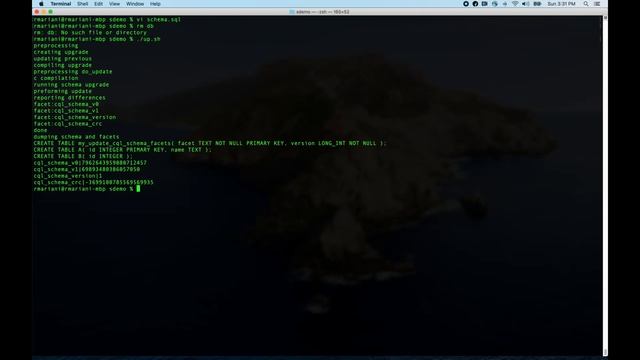Click the volume speaker icon
The height and width of the screenshot is (360, 640).
pyautogui.click(x=526, y=4)
